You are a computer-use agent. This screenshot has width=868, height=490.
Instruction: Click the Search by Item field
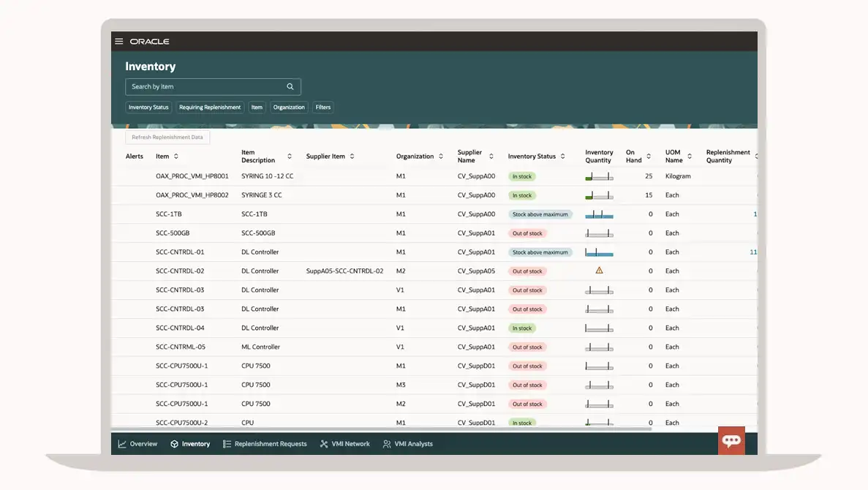pos(205,87)
